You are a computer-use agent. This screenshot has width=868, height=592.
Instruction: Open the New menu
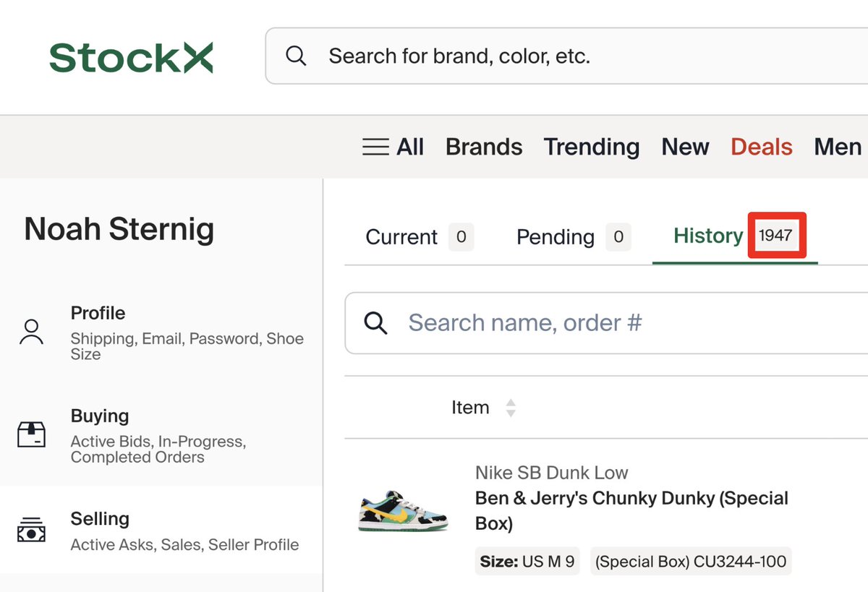[x=684, y=147]
